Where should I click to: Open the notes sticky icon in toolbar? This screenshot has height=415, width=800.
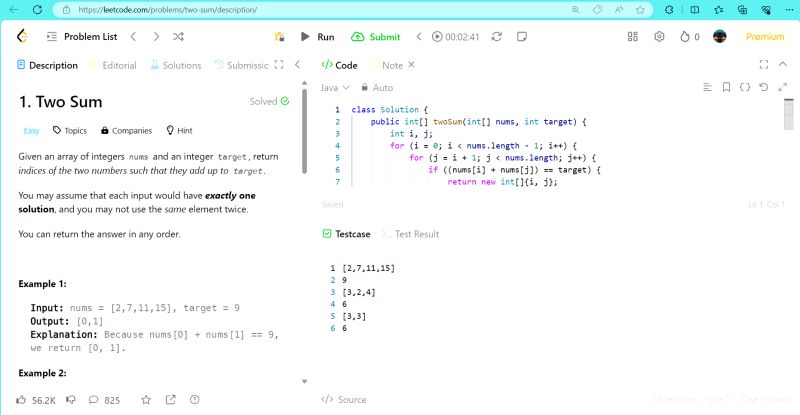click(x=522, y=37)
